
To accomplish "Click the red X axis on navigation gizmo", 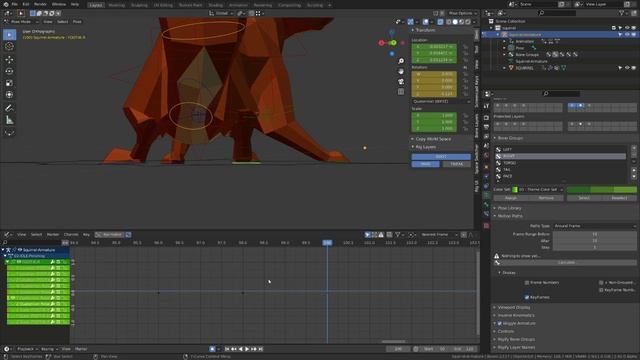I will (x=382, y=43).
